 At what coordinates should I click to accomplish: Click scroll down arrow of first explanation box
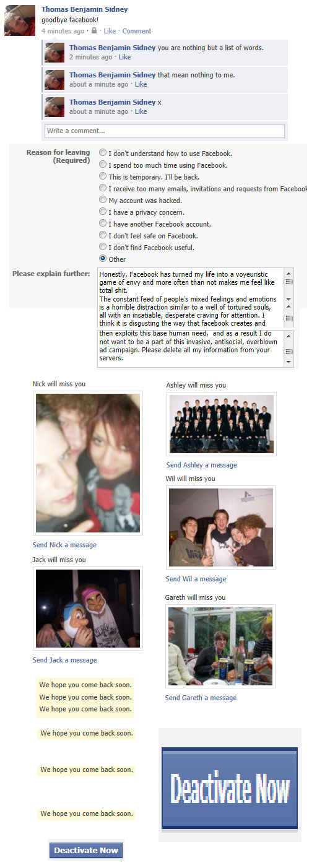(289, 299)
